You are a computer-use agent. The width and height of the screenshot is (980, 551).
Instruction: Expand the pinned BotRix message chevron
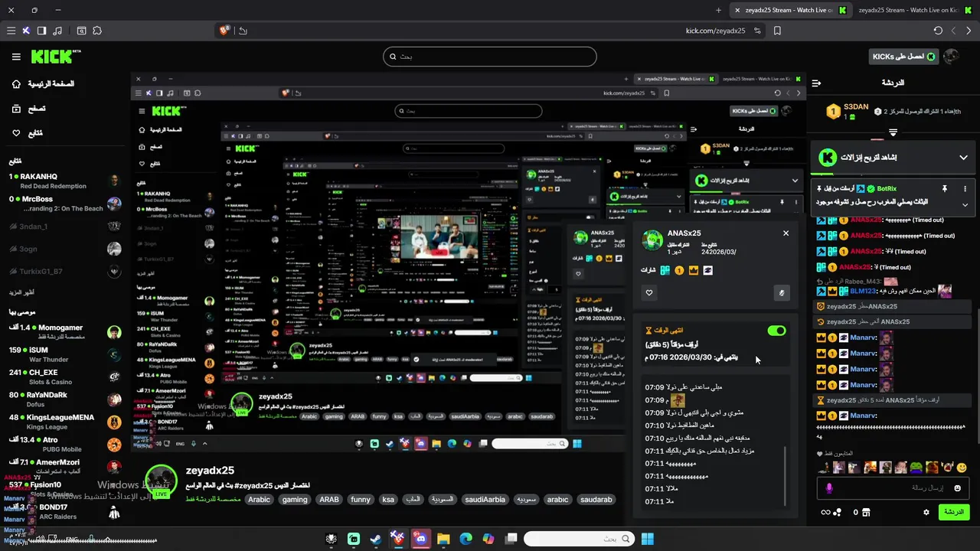click(965, 204)
